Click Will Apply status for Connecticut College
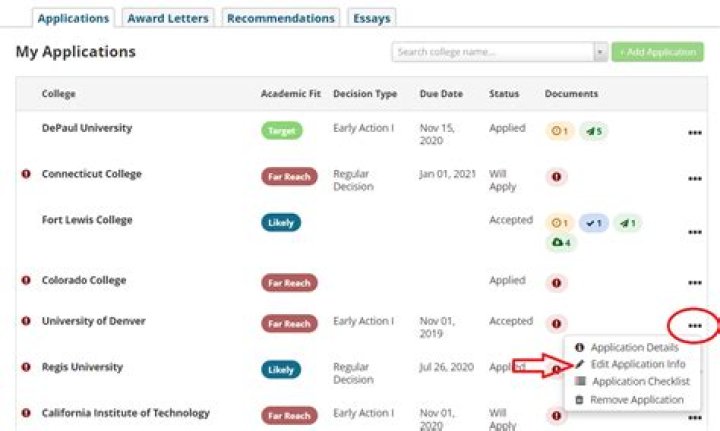This screenshot has width=720, height=431. (x=502, y=180)
